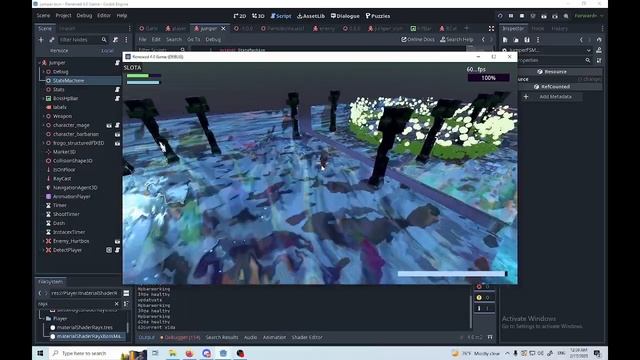
Task: Open the Puzzles workspace
Action: (378, 16)
